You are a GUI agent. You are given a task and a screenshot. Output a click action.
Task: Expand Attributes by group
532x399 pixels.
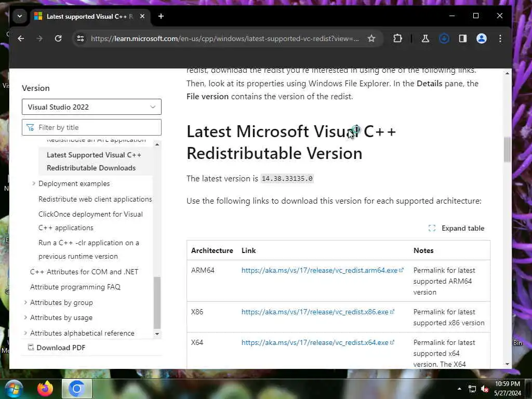click(x=25, y=302)
